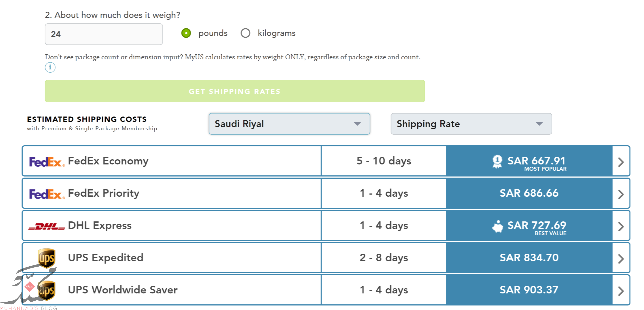Expand FedEx Economy details with chevron arrow
Image resolution: width=644 pixels, height=310 pixels.
pos(621,162)
